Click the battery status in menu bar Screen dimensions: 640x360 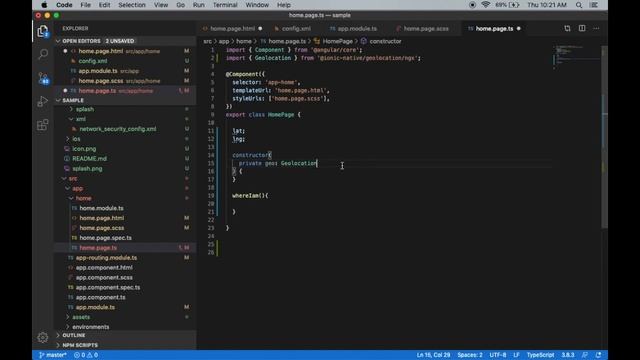coord(507,5)
